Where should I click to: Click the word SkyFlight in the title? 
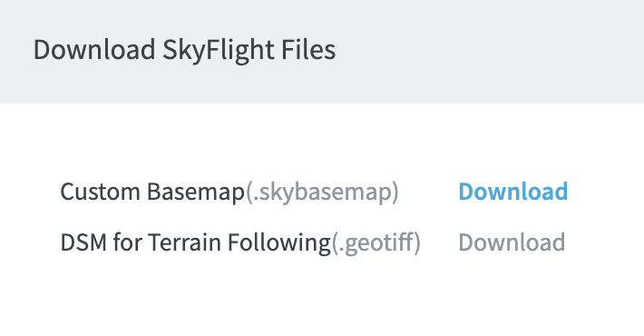pyautogui.click(x=218, y=51)
